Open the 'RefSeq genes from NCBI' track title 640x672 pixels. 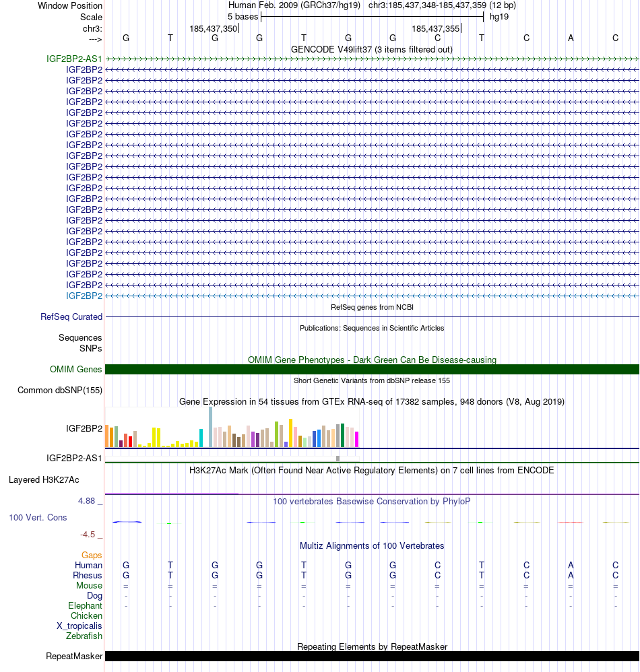click(x=372, y=307)
